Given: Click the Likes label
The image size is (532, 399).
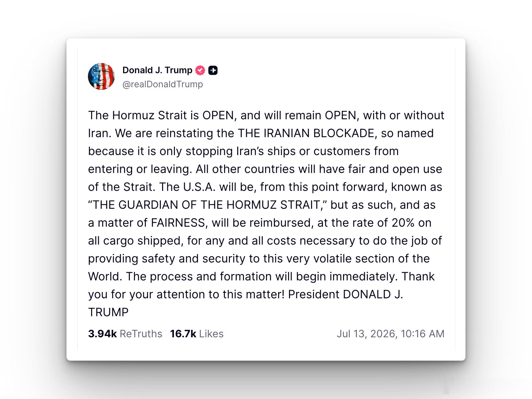Looking at the screenshot, I should coord(211,334).
